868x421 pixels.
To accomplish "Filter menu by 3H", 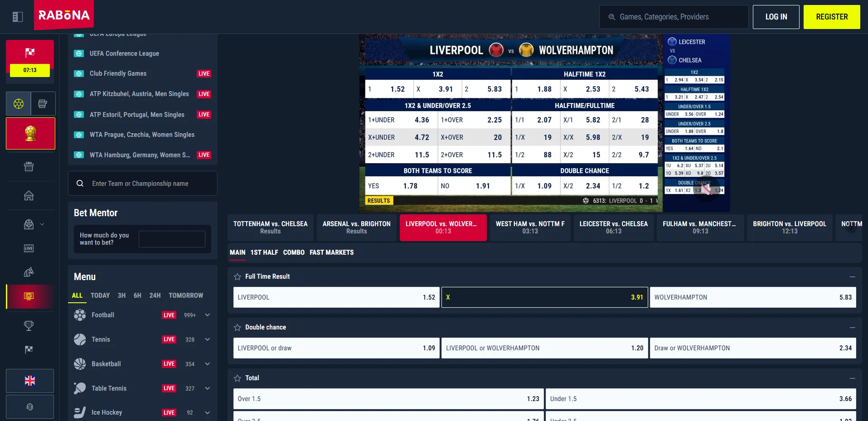I will point(121,295).
